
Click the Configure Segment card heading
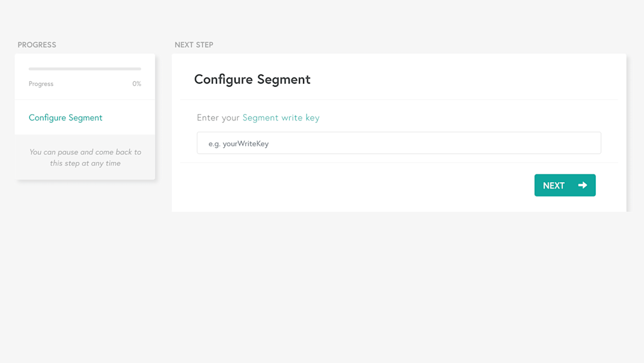(x=252, y=79)
